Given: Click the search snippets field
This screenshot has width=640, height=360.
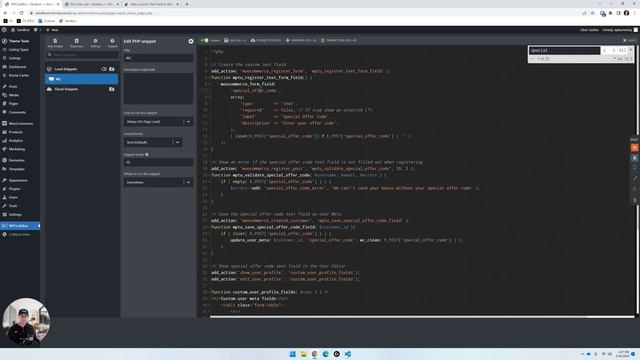Looking at the screenshot, I should pos(82,55).
